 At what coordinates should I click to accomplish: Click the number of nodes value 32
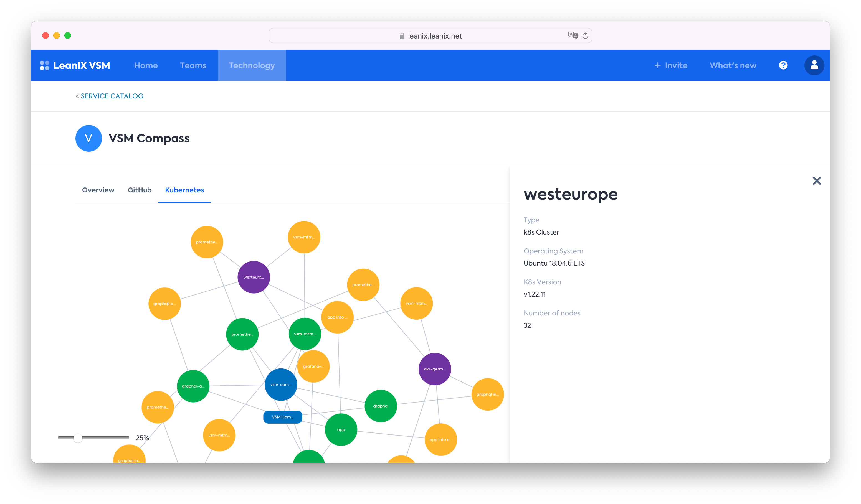[x=527, y=325]
